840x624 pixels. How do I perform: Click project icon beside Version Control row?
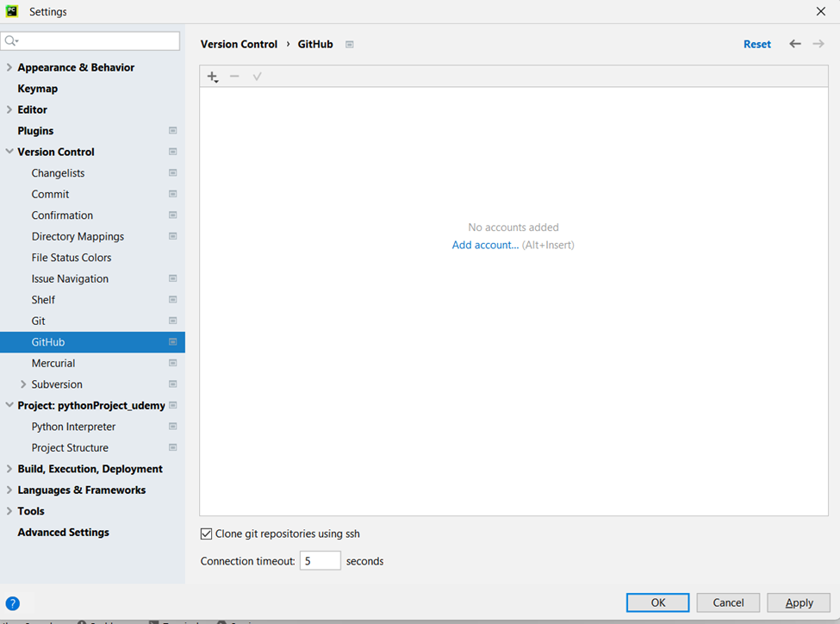(x=172, y=152)
